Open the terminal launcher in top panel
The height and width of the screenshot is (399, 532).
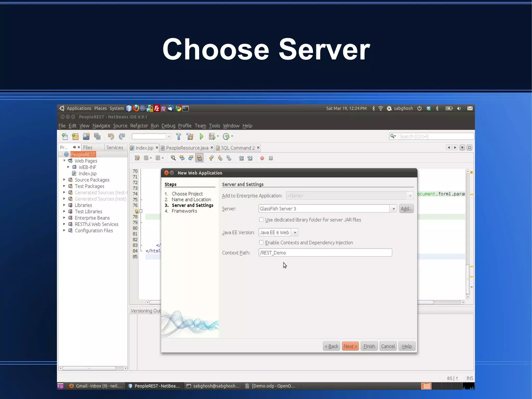pos(185,108)
